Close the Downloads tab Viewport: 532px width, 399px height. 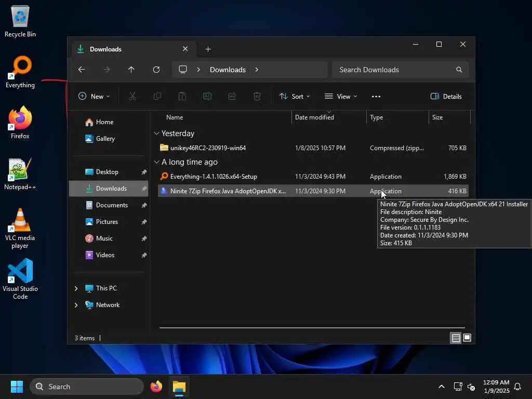click(x=185, y=49)
